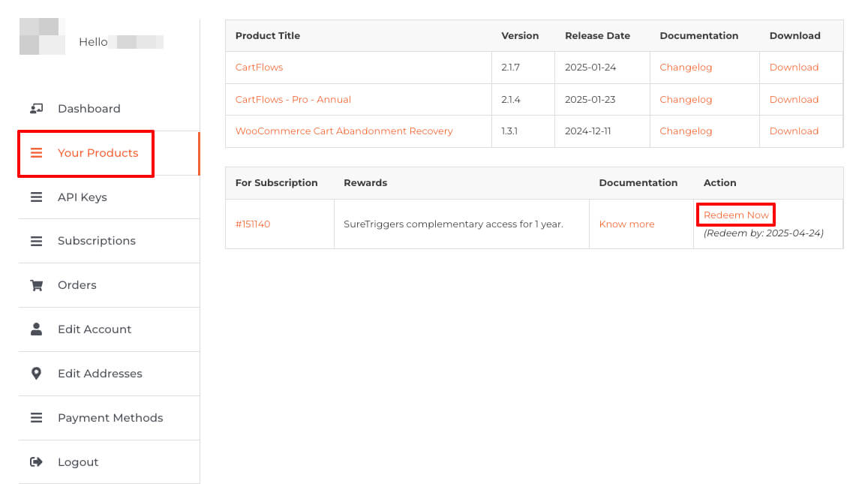
Task: Click the API Keys list icon
Action: pos(37,197)
